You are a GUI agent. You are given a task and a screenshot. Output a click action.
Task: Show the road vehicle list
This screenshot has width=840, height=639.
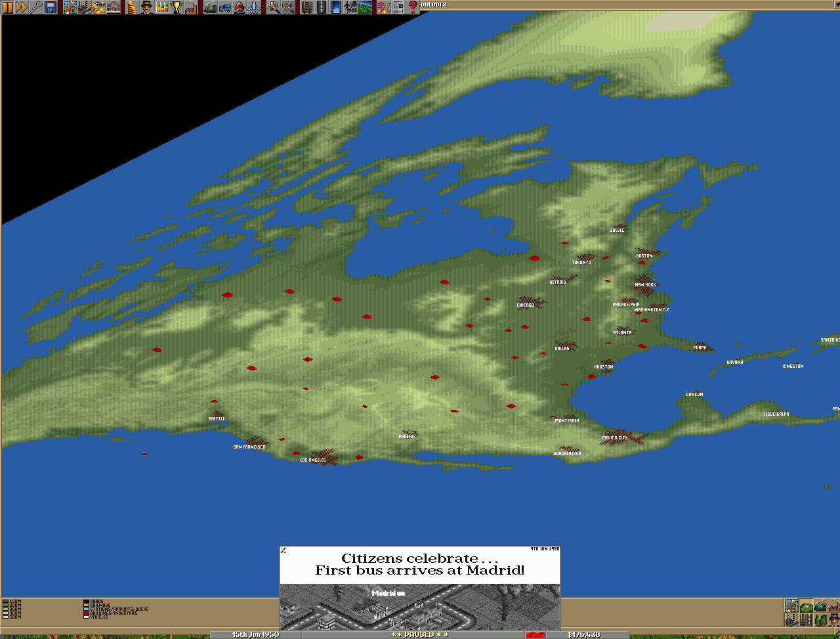(224, 7)
